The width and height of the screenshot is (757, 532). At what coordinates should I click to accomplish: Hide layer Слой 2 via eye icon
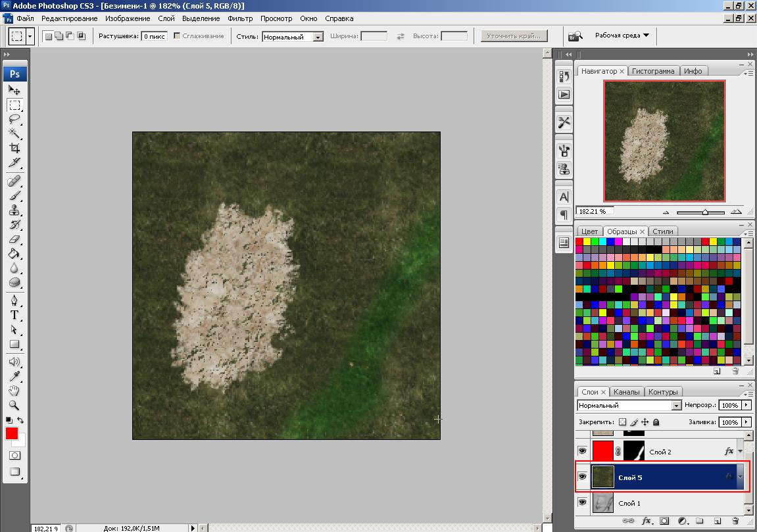[x=582, y=451]
